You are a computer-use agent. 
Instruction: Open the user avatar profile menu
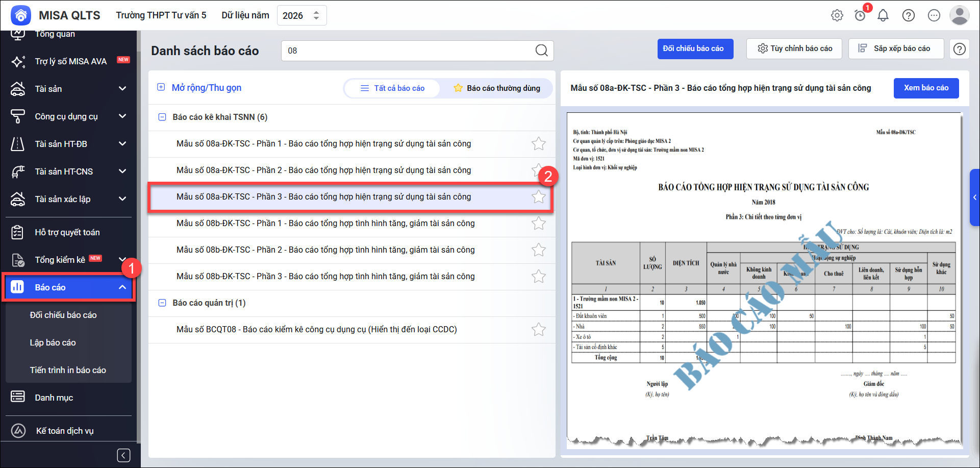[959, 15]
